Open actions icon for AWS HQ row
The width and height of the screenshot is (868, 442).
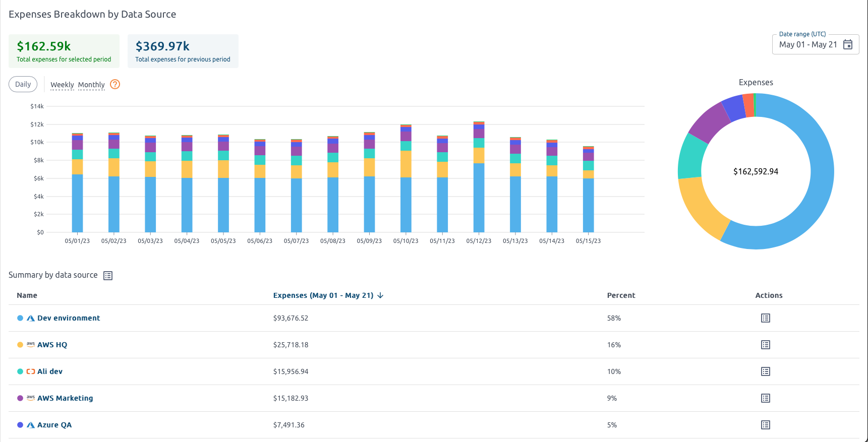[x=765, y=345]
